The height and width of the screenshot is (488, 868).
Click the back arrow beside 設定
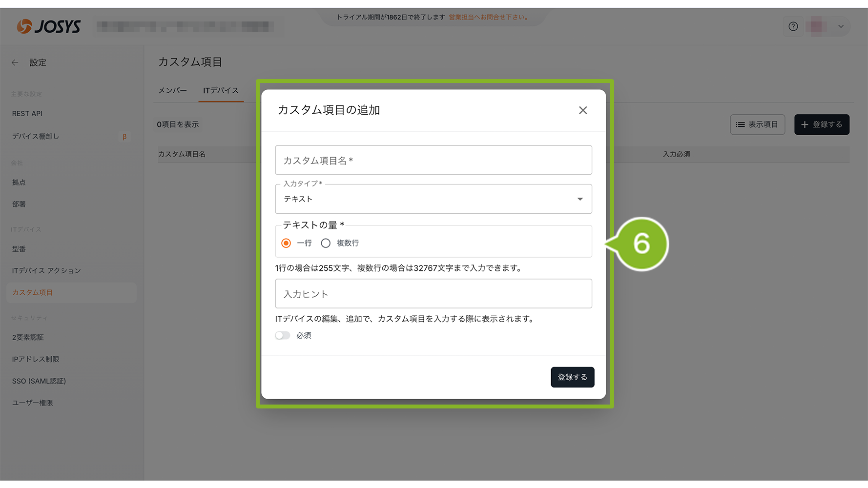tap(15, 62)
